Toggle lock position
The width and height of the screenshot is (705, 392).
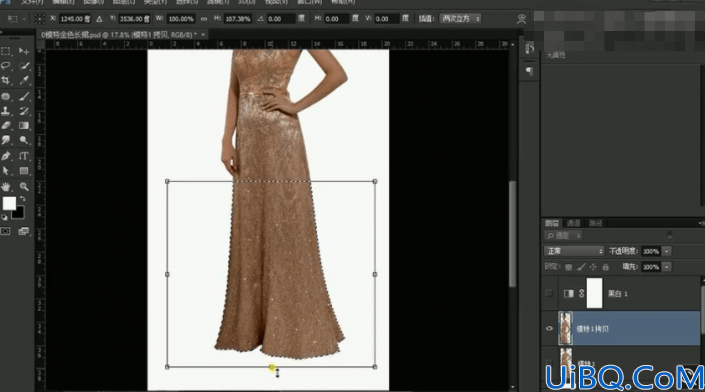593,267
